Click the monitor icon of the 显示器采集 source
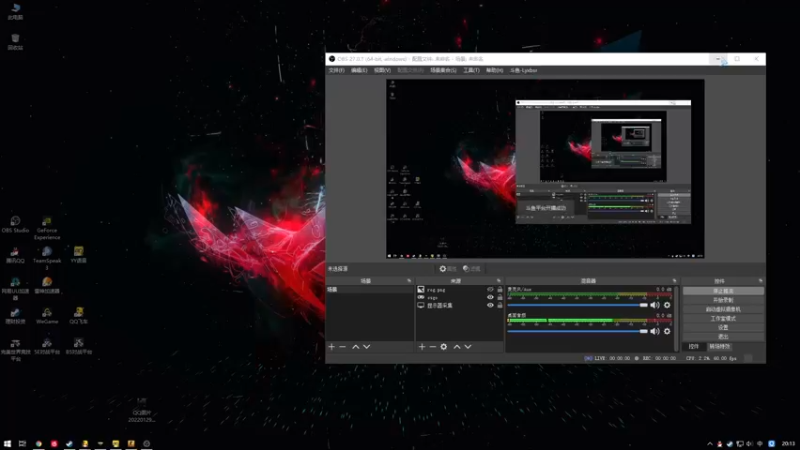Image resolution: width=800 pixels, height=450 pixels. (x=421, y=305)
